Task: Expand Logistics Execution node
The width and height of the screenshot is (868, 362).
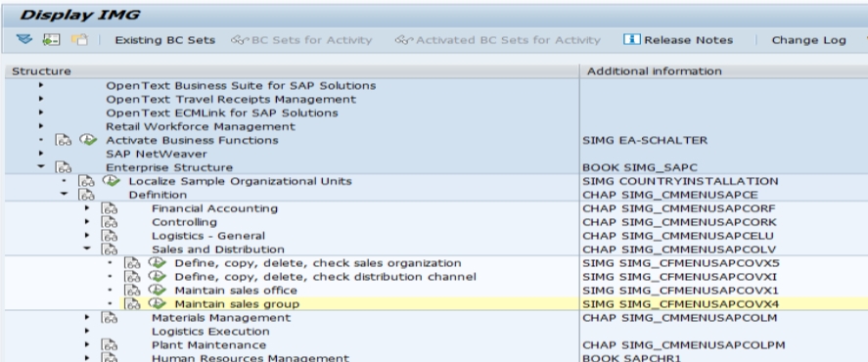Action: (x=87, y=331)
